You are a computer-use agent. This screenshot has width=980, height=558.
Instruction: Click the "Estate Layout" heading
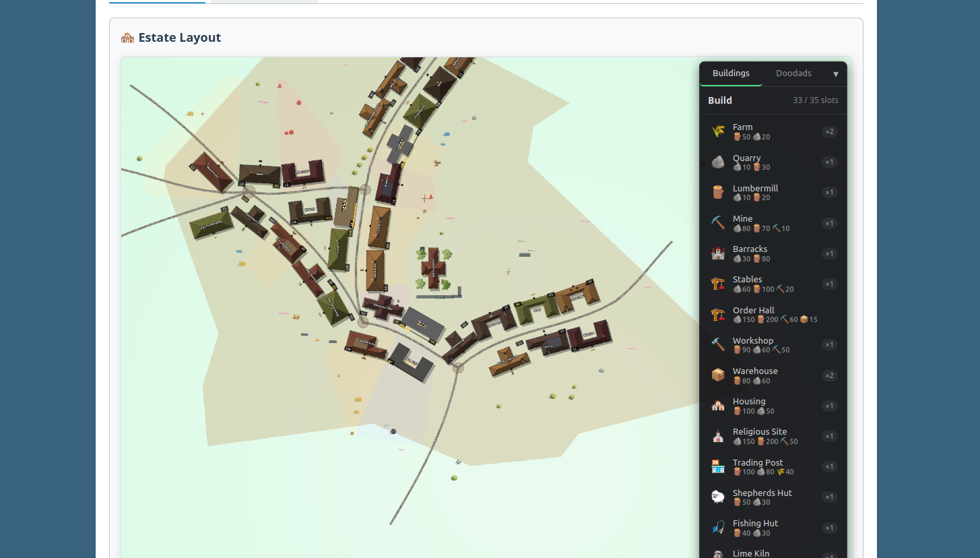[x=180, y=38]
